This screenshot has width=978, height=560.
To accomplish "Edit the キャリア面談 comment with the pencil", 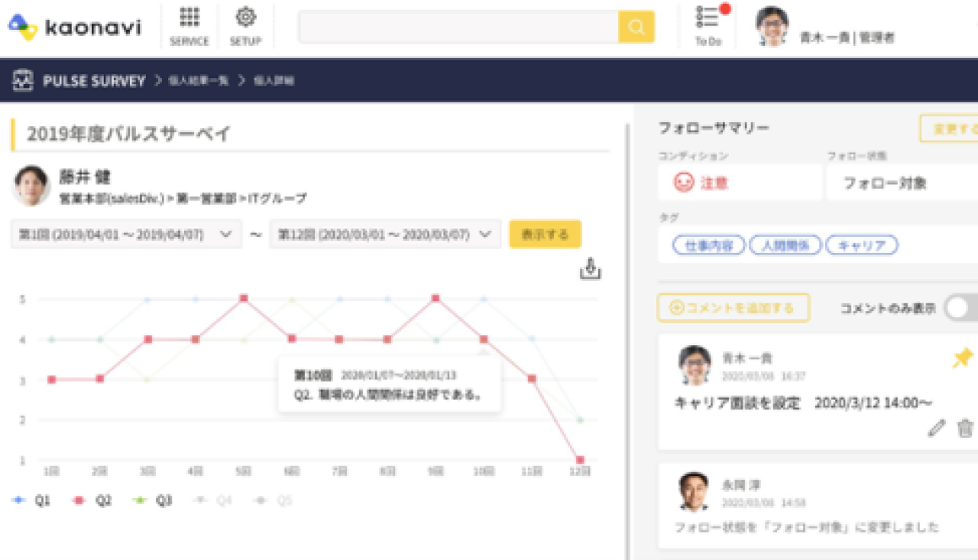I will (x=936, y=428).
